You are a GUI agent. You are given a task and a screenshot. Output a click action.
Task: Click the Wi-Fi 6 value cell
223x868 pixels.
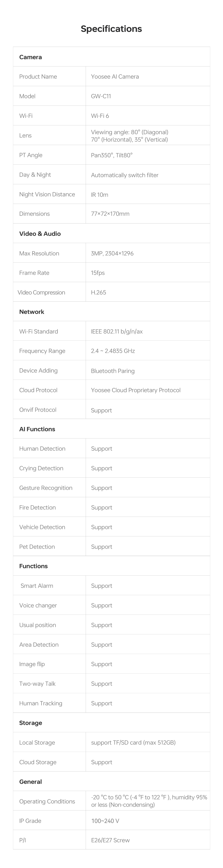tap(100, 116)
